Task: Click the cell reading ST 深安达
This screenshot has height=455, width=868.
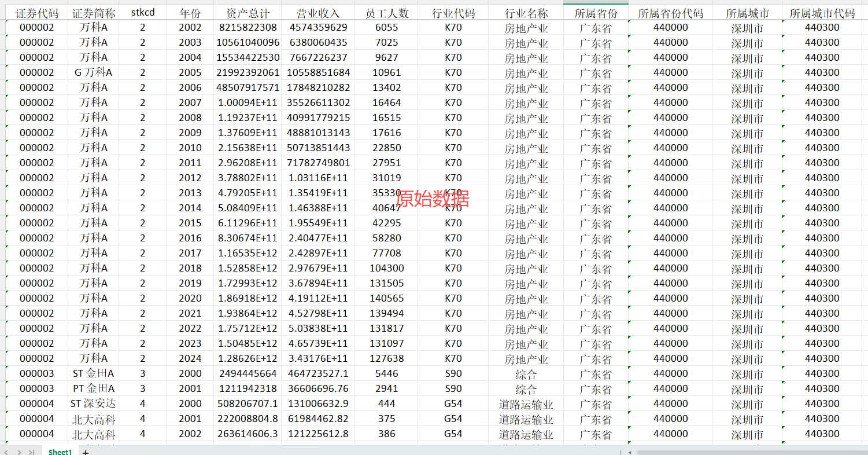Action: pyautogui.click(x=94, y=403)
